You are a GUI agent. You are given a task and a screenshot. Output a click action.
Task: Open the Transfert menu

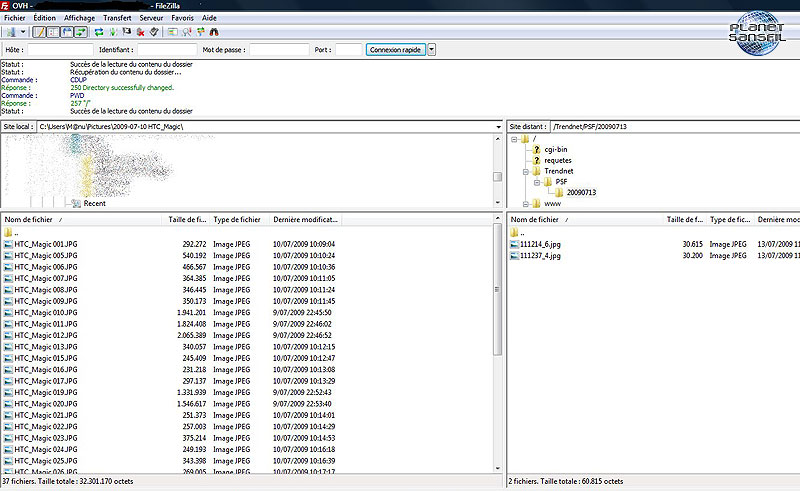(x=117, y=18)
